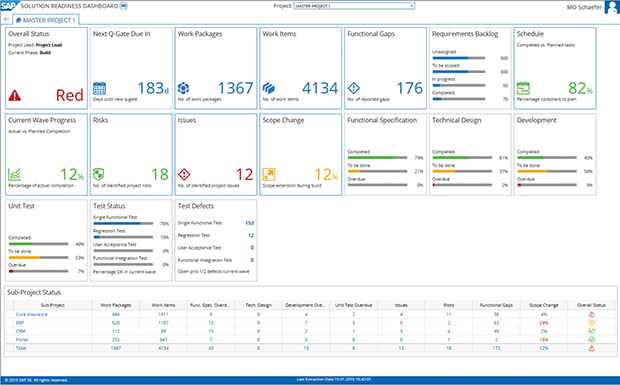Click the Last Extraction Date footer text
The width and height of the screenshot is (620, 385).
tap(334, 380)
